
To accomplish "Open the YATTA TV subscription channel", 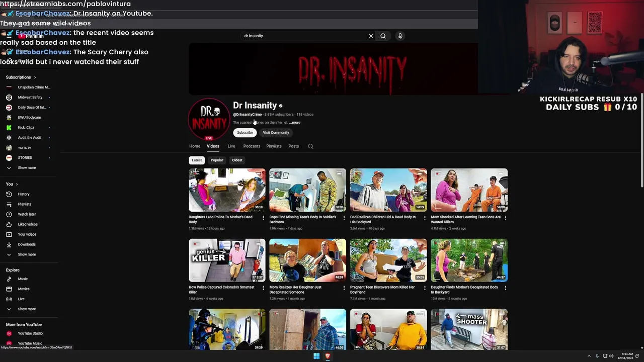I will tap(25, 148).
